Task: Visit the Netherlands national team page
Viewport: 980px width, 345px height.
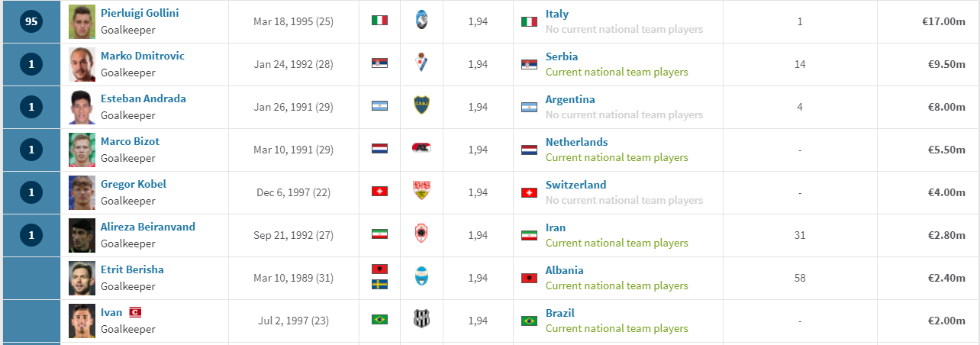Action: 577,142
